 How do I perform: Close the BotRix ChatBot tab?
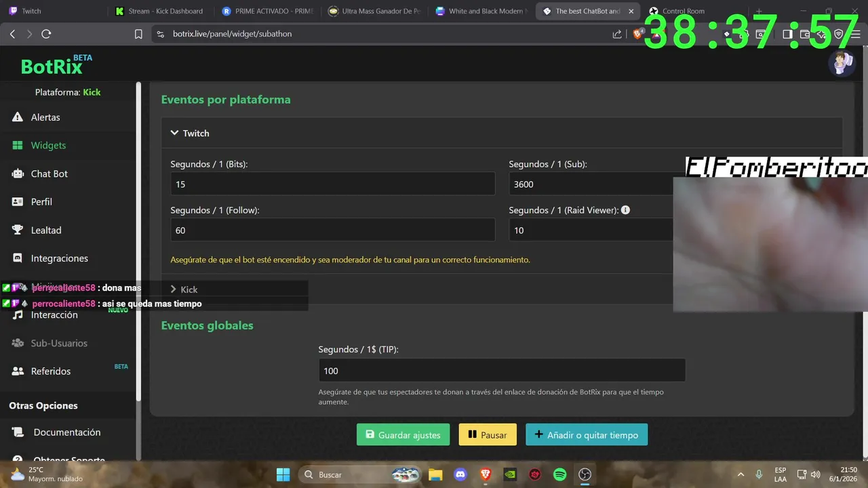631,11
